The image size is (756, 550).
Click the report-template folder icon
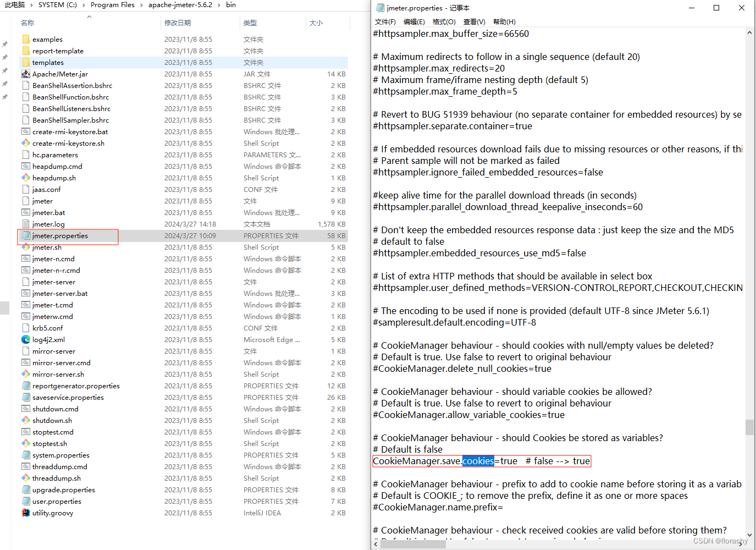26,51
